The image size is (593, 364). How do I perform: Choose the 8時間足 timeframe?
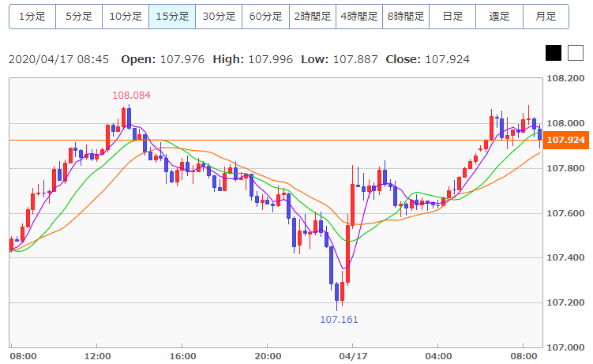[x=406, y=17]
